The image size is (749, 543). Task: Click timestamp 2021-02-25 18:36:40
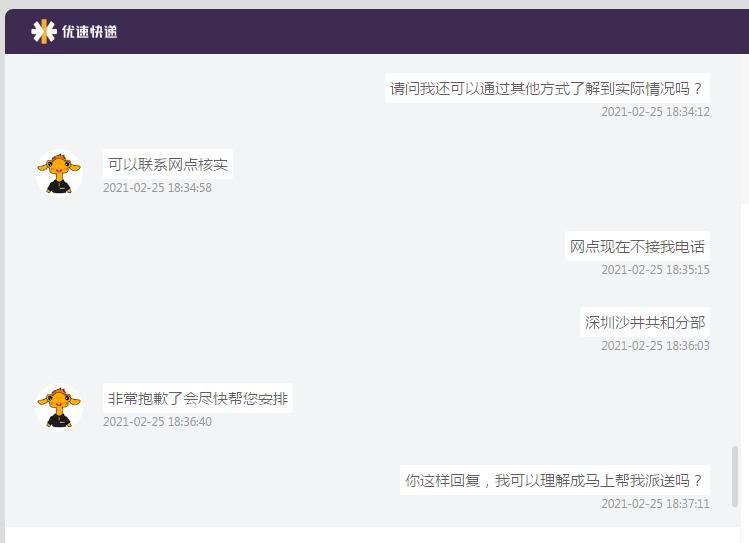157,422
